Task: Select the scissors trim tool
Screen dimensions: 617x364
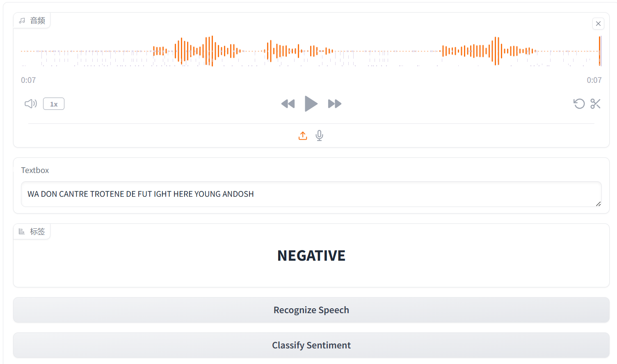Action: [595, 104]
